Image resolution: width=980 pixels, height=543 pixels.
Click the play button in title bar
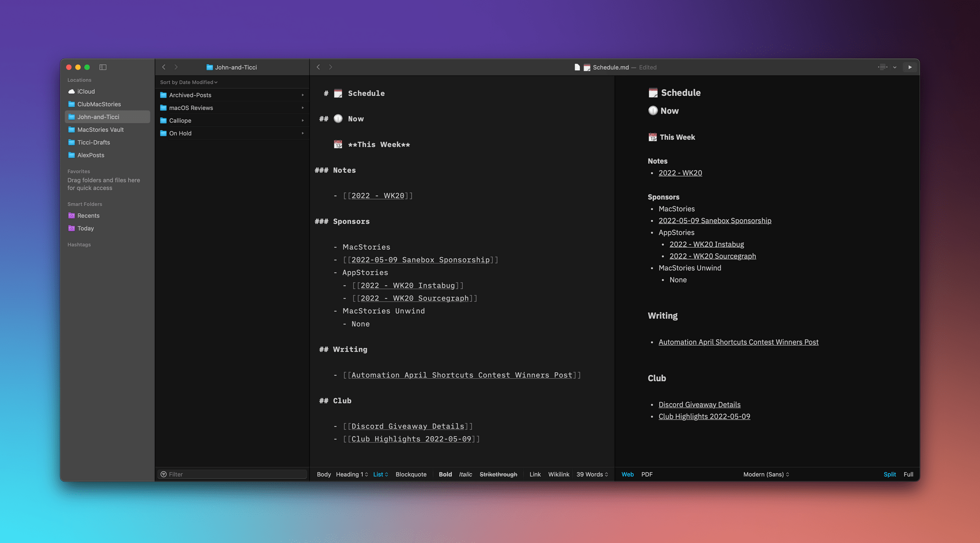(910, 67)
